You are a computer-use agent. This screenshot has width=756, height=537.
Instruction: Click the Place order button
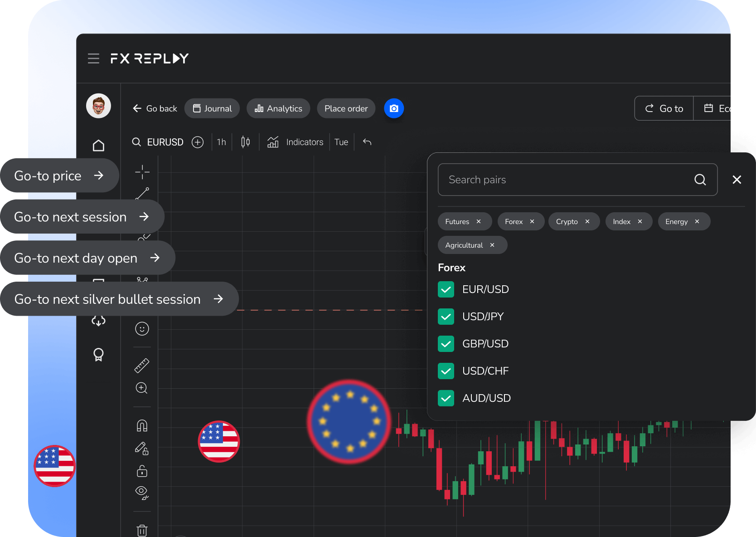346,108
